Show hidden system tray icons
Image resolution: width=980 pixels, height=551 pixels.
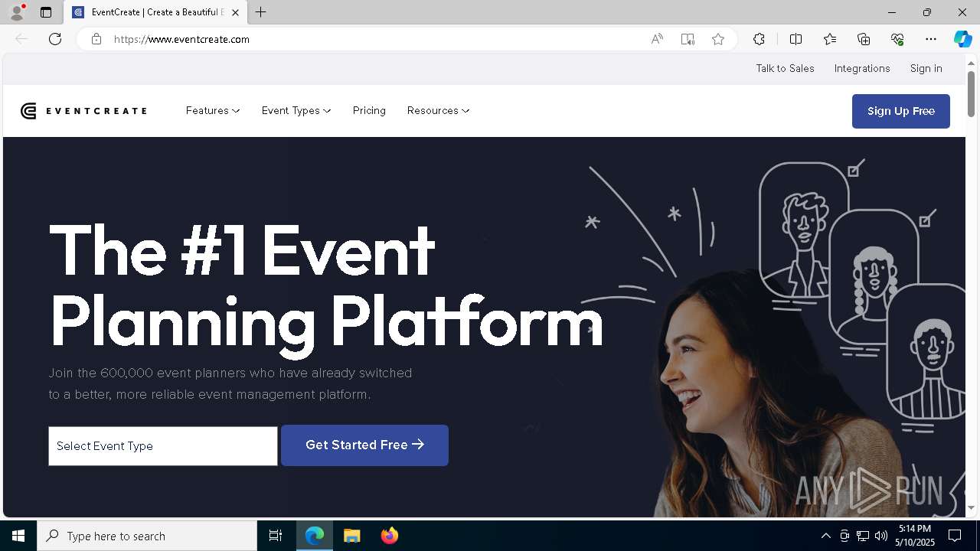point(825,536)
